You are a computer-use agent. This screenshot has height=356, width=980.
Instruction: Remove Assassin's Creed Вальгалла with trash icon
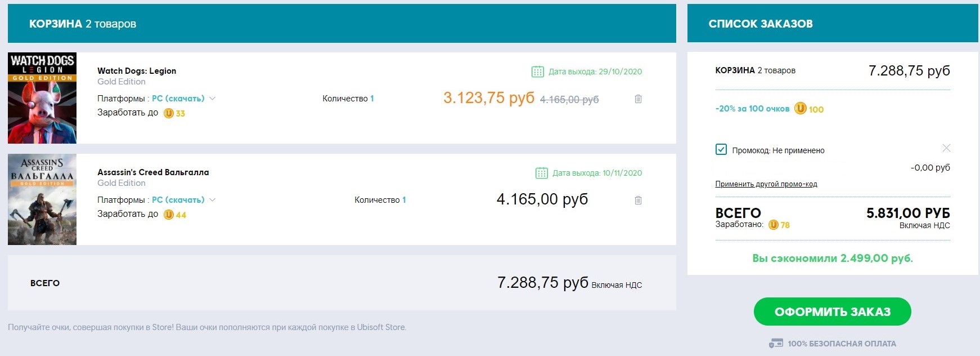click(x=638, y=201)
